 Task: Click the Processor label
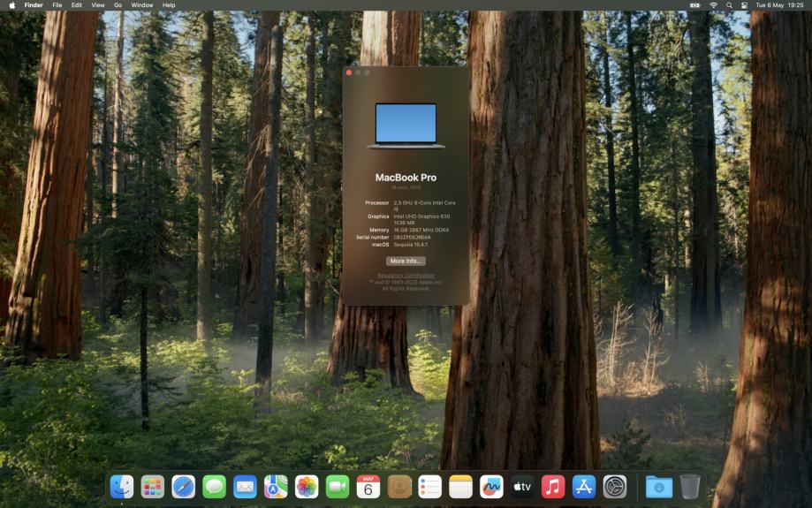tap(377, 203)
